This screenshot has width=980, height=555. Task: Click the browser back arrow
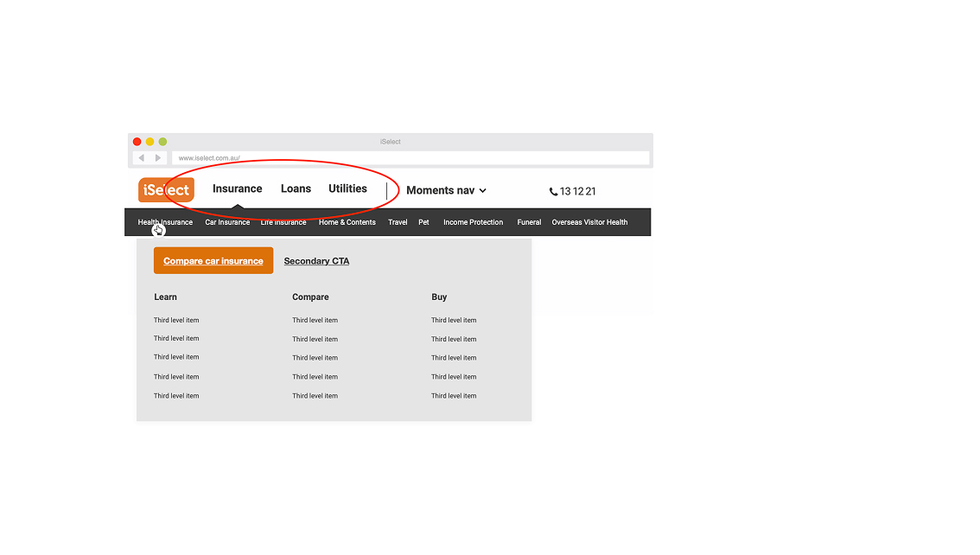point(142,158)
